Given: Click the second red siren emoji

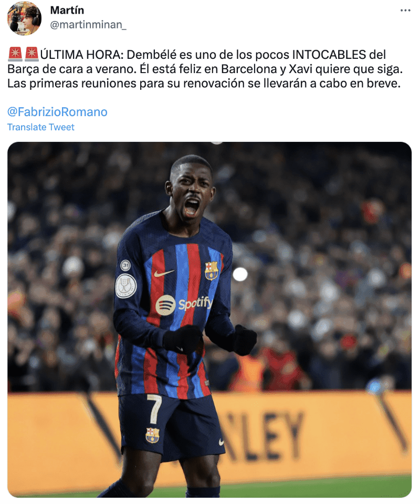Looking at the screenshot, I should (x=31, y=54).
